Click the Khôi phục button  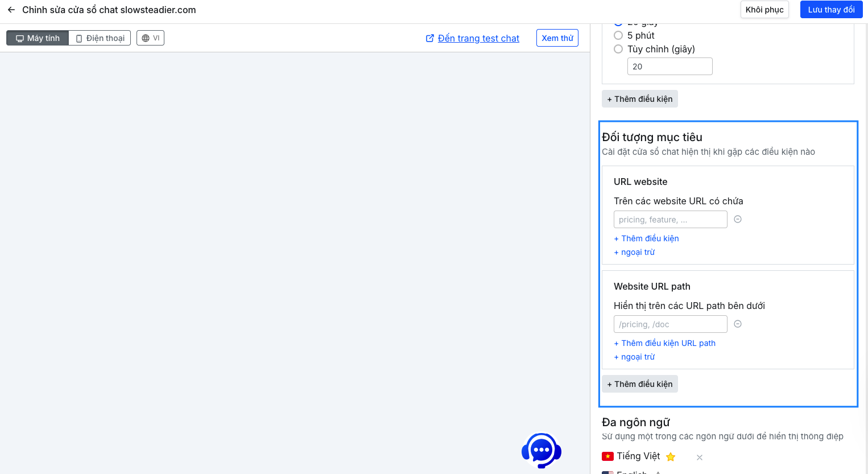tap(764, 10)
